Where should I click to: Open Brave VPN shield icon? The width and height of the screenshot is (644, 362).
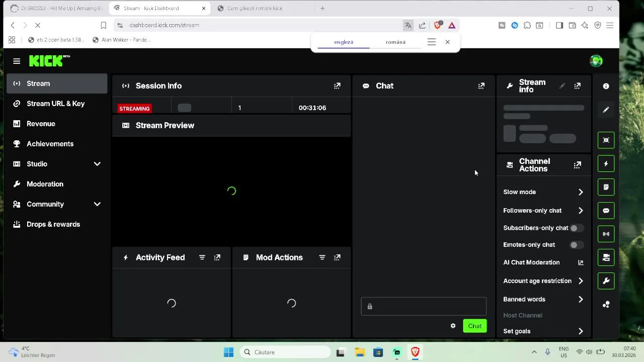[x=598, y=25]
